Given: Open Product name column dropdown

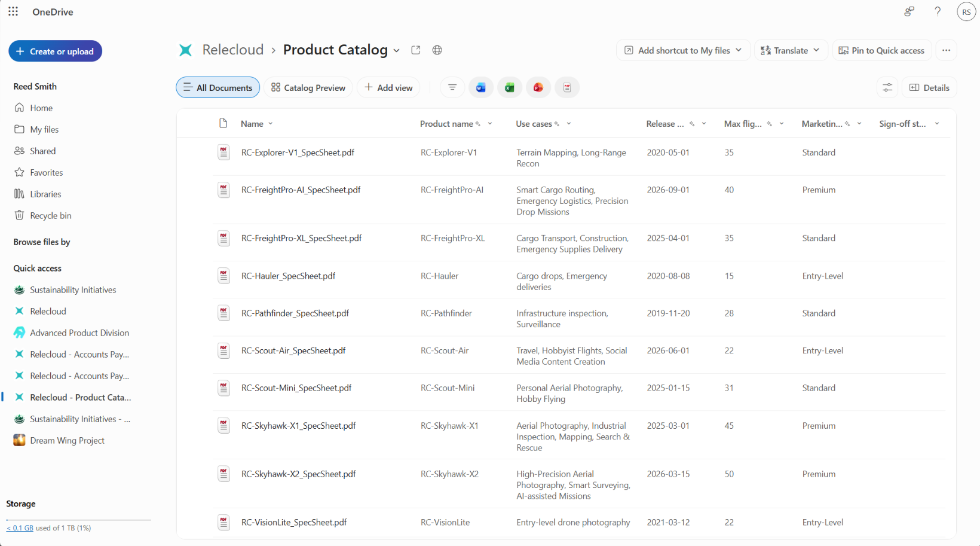Looking at the screenshot, I should click(490, 124).
